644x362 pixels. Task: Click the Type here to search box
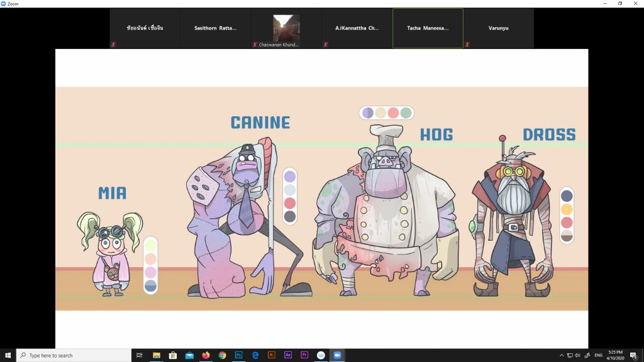pos(74,355)
